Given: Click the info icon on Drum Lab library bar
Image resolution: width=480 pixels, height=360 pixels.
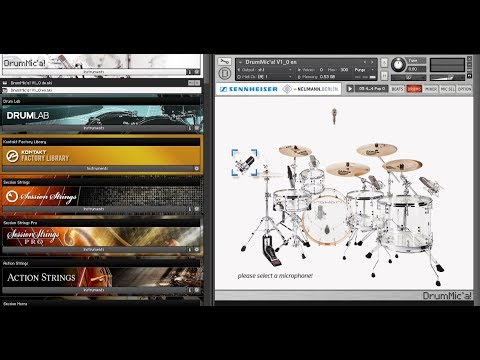Looking at the screenshot, I should pyautogui.click(x=190, y=128).
